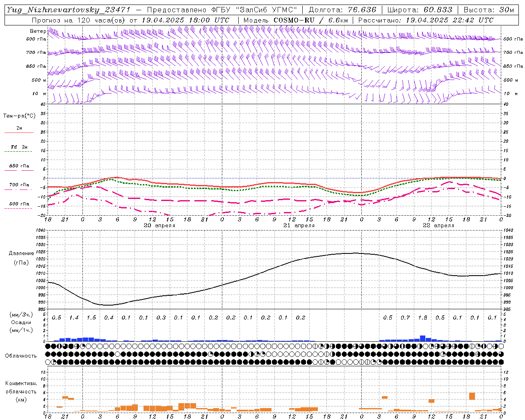The width and height of the screenshot is (525, 420).
Task: Click the station title Yug_Nizhnevartovsky_23471
Action: [x=68, y=10]
